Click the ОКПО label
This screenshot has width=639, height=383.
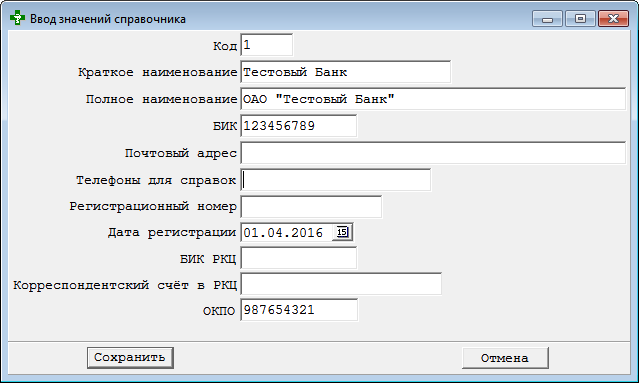[219, 311]
